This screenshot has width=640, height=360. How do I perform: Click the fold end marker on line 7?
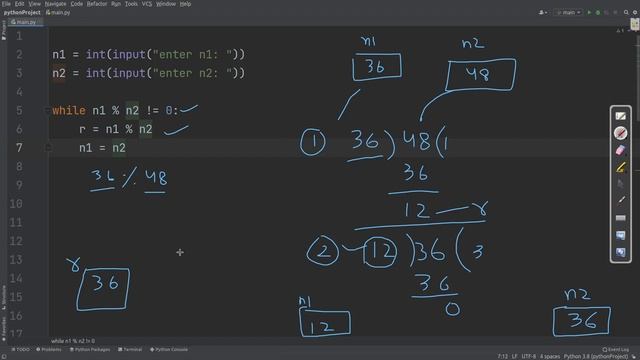pos(47,147)
